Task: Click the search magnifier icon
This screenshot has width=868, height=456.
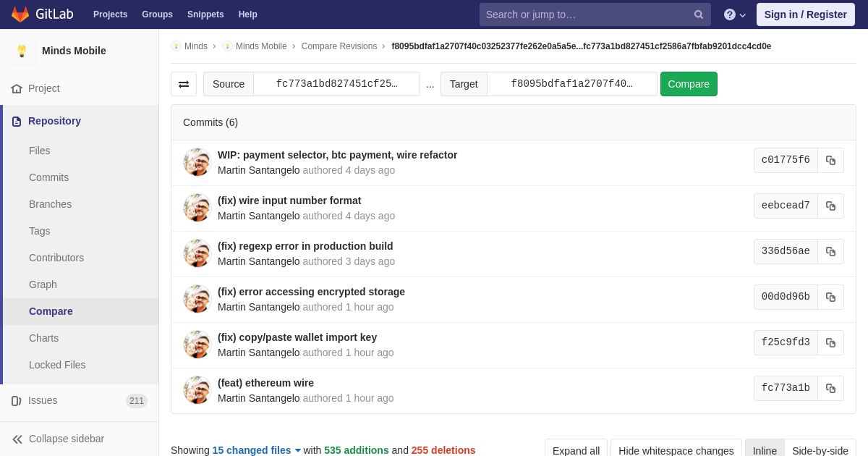Action: pos(699,14)
